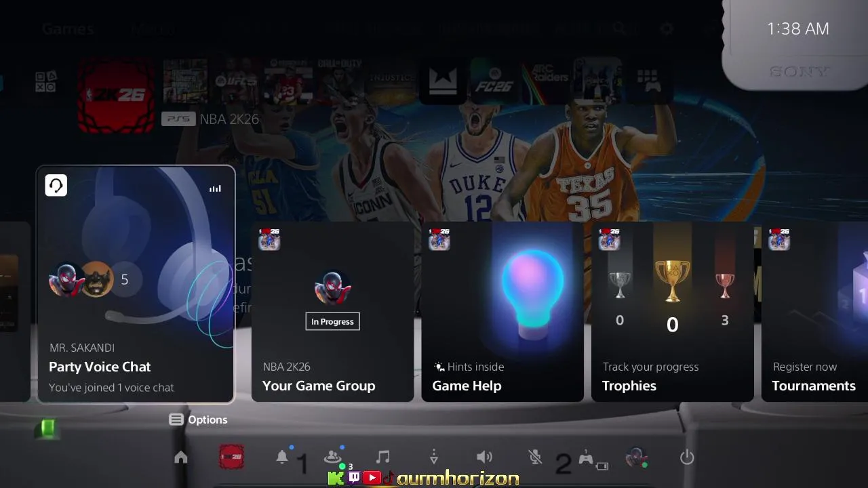Click the PS5 NBA 2K26 title label
This screenshot has width=868, height=488.
pos(210,119)
